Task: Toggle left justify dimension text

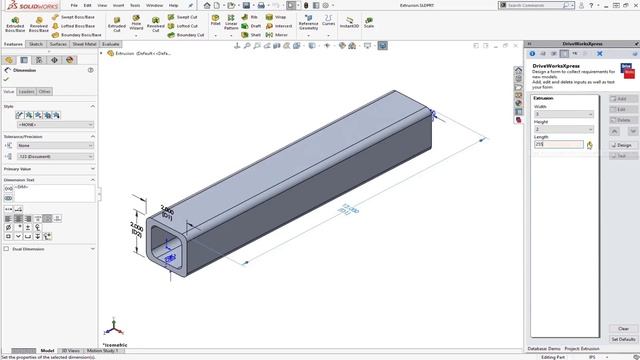Action: point(8,219)
